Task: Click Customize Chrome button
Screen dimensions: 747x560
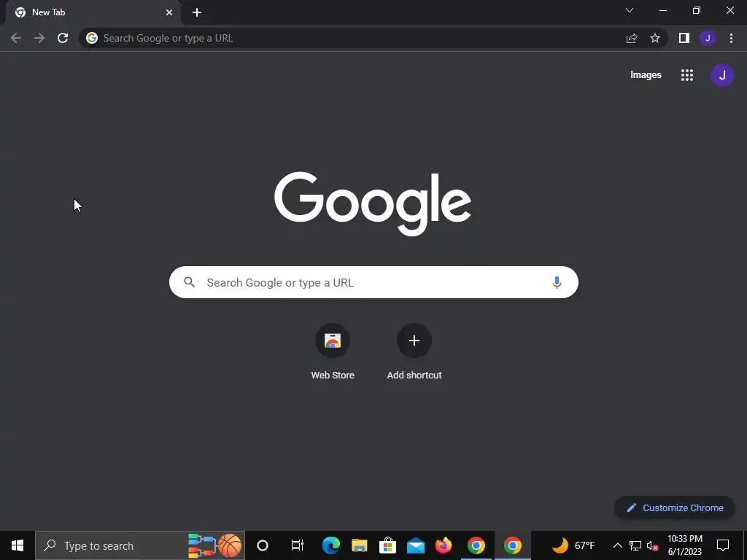Action: point(675,507)
